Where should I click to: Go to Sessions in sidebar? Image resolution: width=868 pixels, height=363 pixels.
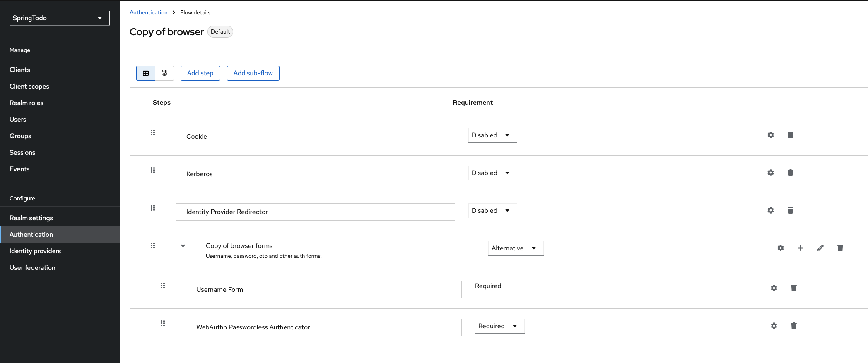(x=60, y=152)
